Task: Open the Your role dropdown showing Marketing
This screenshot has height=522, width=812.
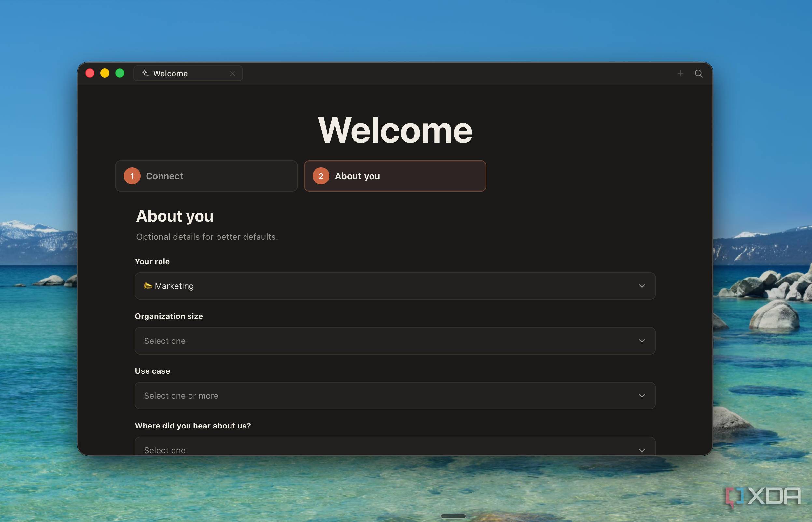Action: (x=395, y=286)
